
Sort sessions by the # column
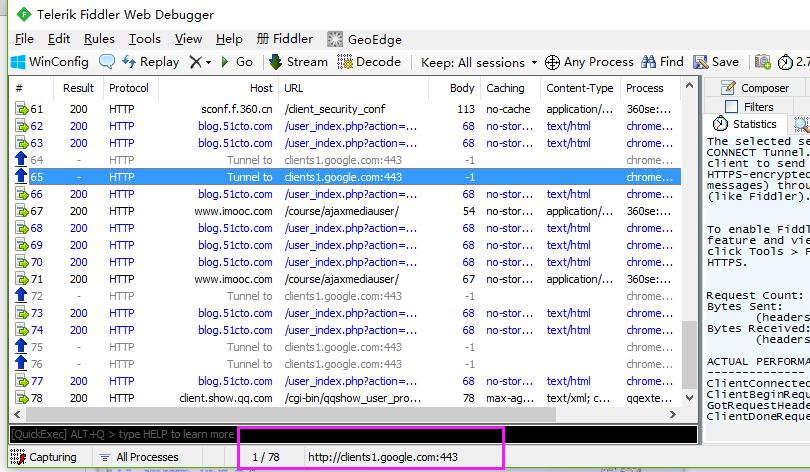pos(19,88)
